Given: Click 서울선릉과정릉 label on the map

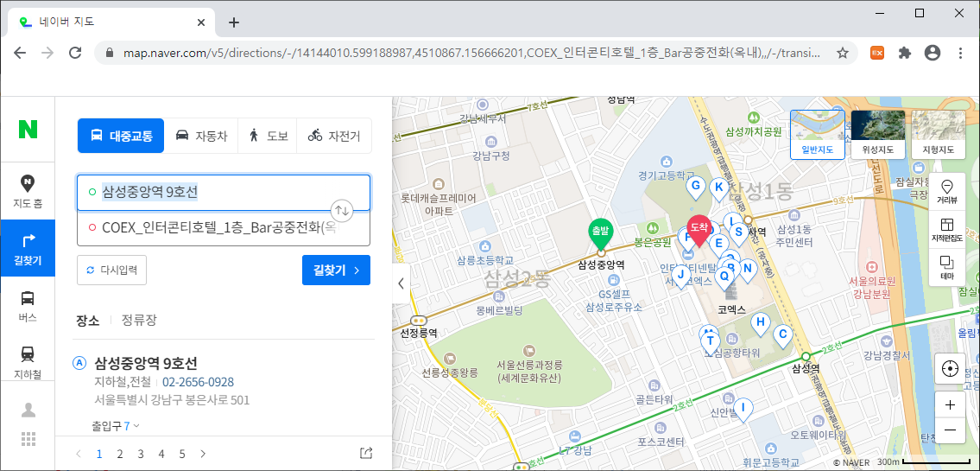Looking at the screenshot, I should pos(530,364).
